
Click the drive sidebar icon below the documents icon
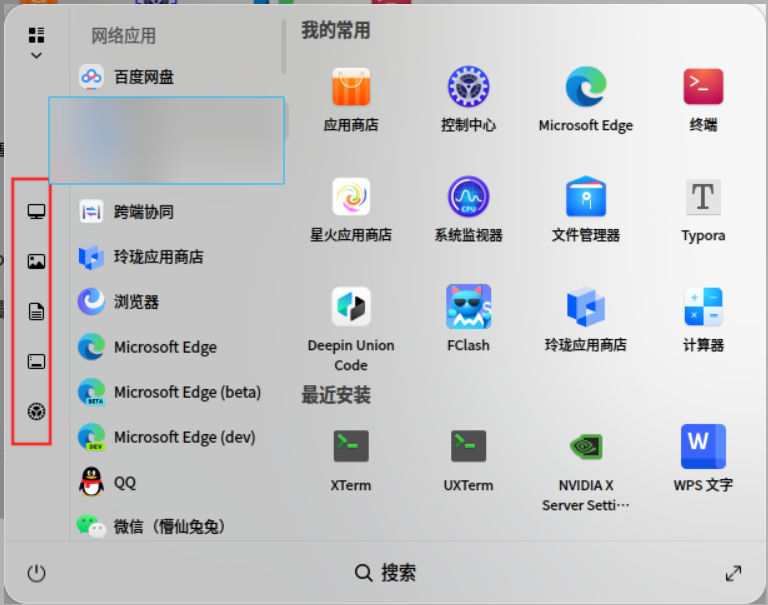point(36,362)
